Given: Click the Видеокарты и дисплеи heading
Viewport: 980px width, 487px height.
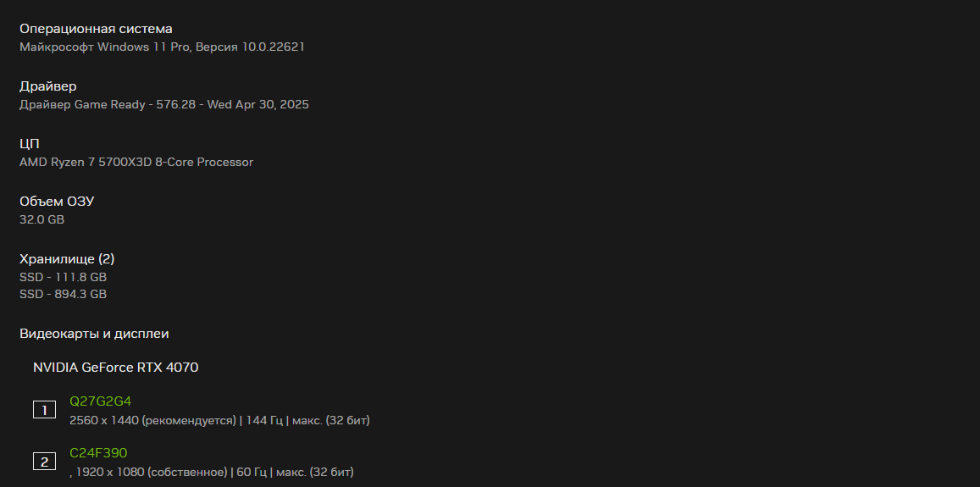Looking at the screenshot, I should point(94,334).
